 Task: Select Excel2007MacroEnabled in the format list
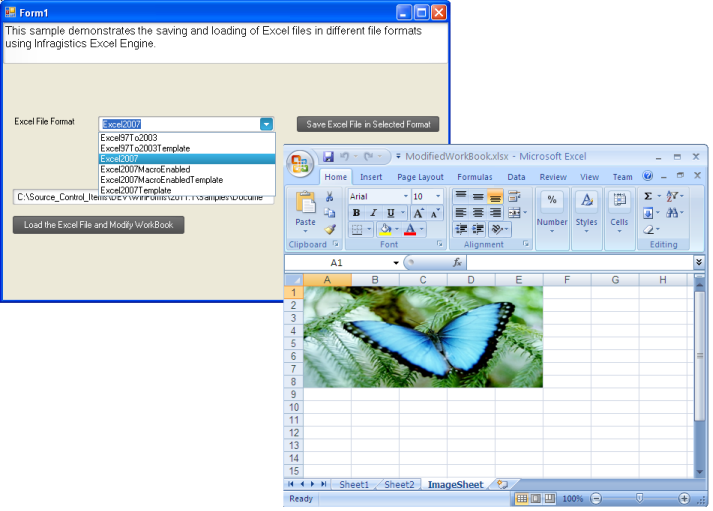(x=187, y=169)
